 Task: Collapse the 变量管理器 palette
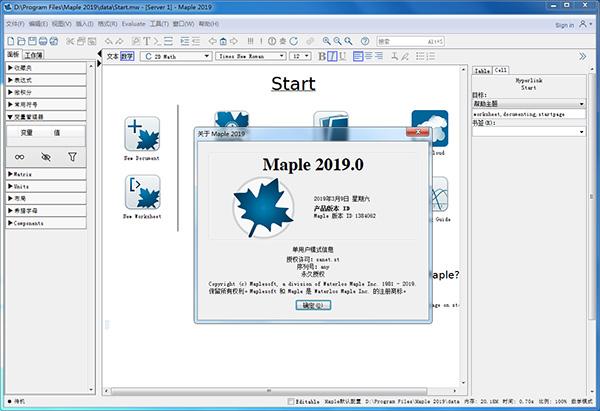(46, 117)
